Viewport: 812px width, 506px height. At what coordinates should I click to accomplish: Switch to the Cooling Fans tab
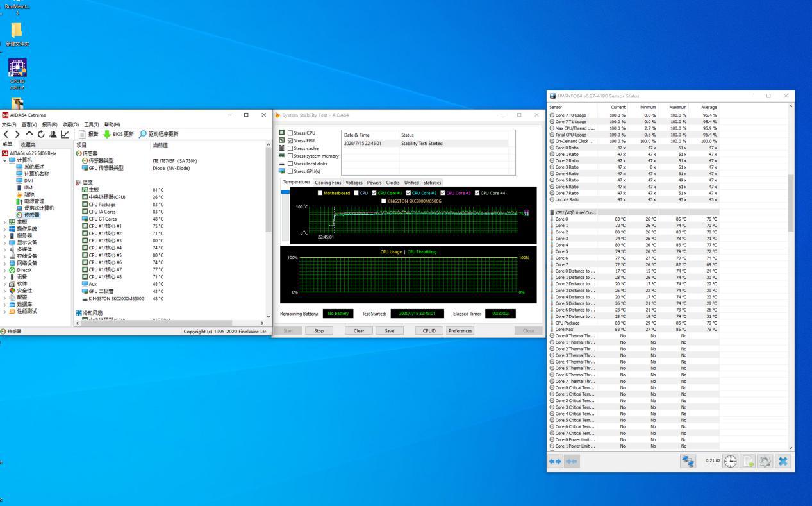click(327, 183)
